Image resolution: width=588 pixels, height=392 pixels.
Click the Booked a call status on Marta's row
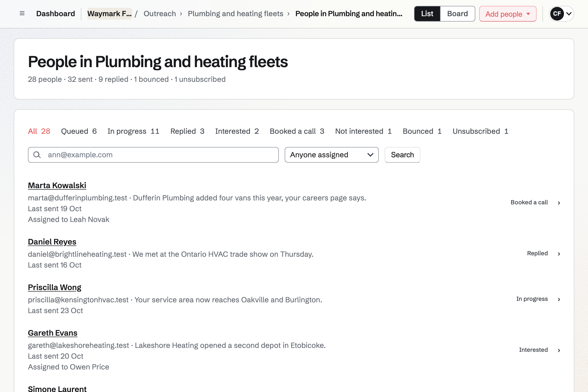click(529, 202)
